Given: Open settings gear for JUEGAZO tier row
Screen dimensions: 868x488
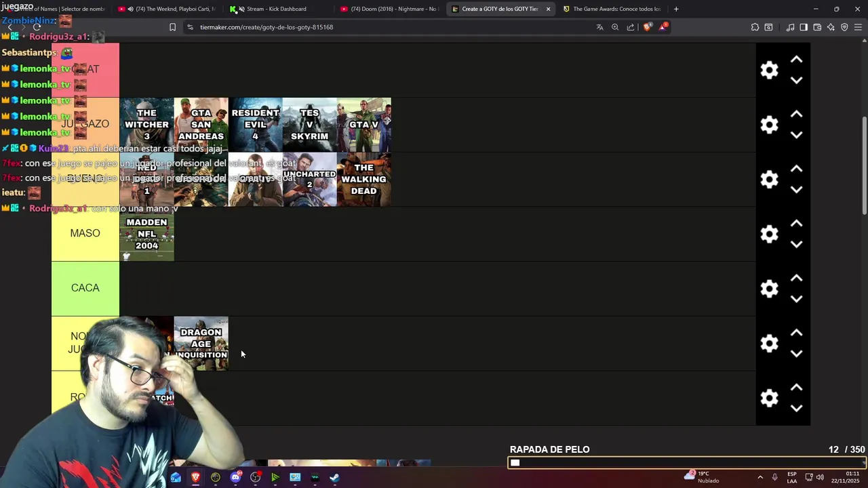Looking at the screenshot, I should (x=769, y=125).
